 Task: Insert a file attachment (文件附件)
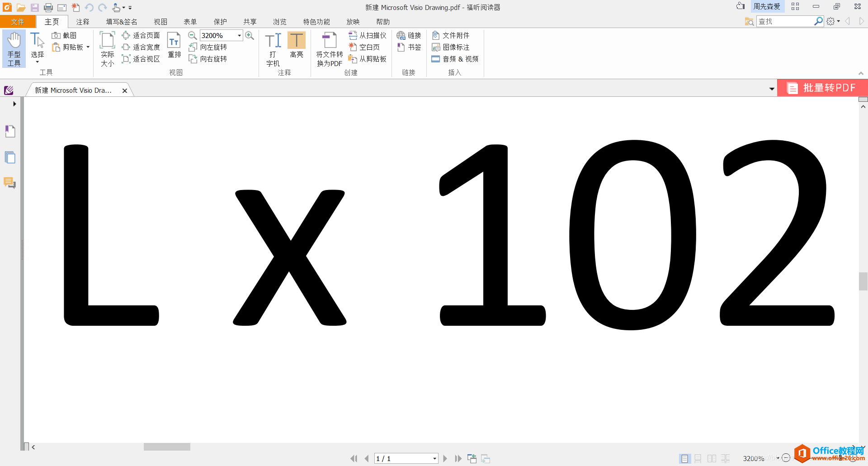point(451,35)
